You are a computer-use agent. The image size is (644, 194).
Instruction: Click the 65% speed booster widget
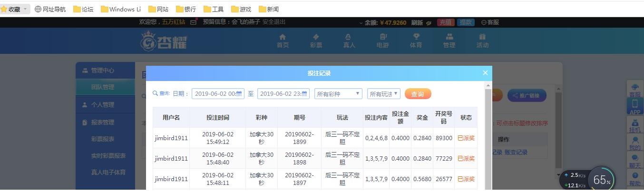pos(602,180)
